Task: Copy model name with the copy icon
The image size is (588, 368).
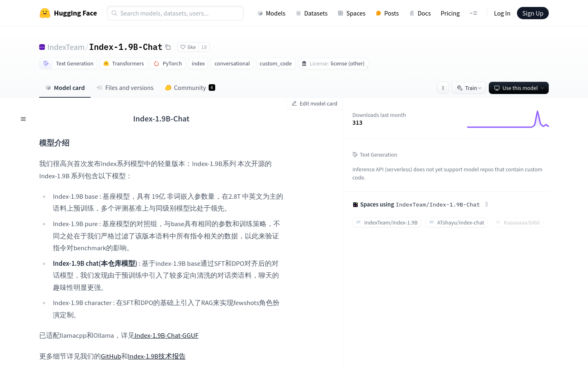Action: (168, 47)
